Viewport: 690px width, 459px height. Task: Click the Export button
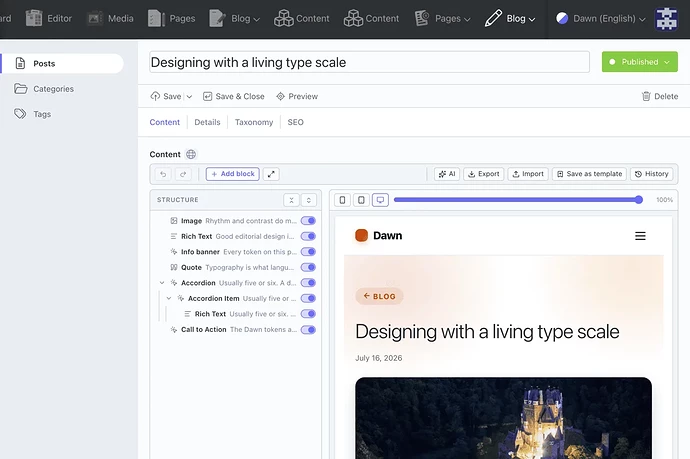click(x=484, y=174)
